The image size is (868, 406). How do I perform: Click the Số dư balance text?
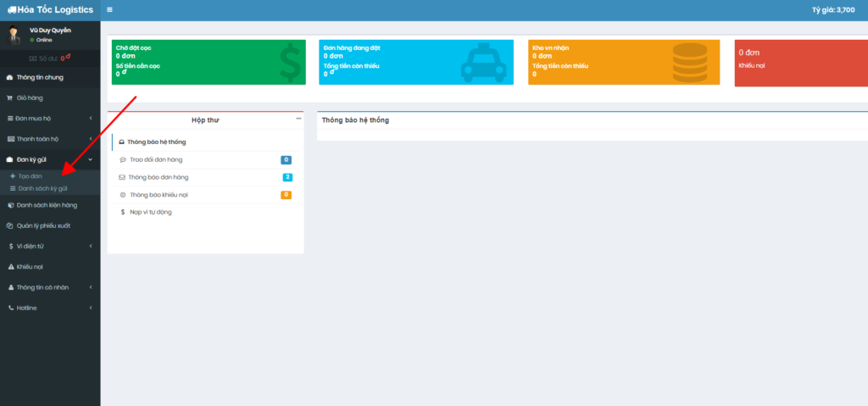pyautogui.click(x=50, y=58)
